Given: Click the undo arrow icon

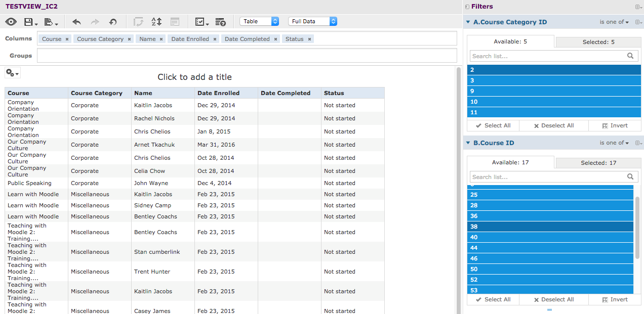Looking at the screenshot, I should [76, 22].
